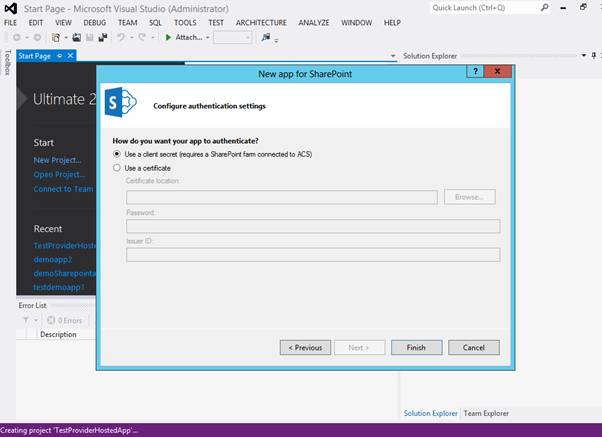This screenshot has width=602, height=437.
Task: Open the SQL menu
Action: pyautogui.click(x=155, y=23)
